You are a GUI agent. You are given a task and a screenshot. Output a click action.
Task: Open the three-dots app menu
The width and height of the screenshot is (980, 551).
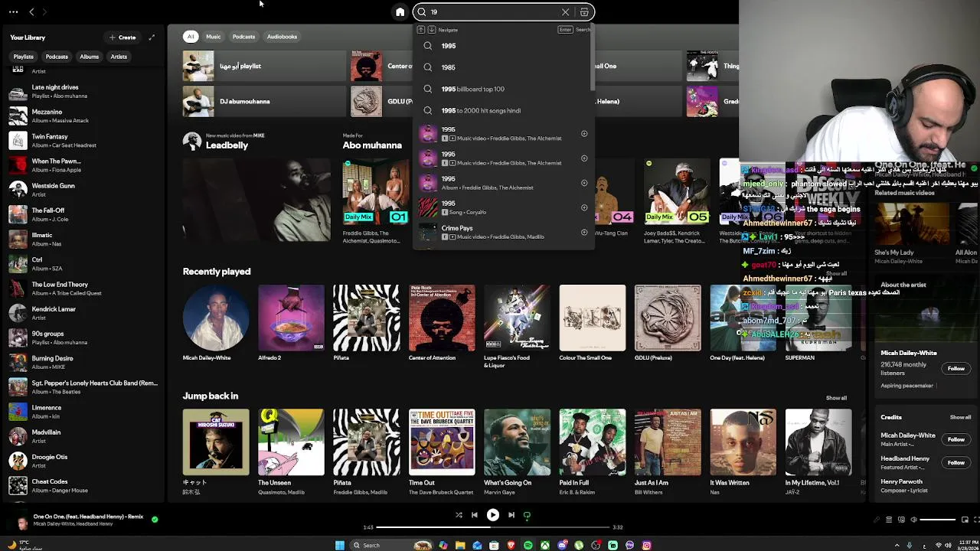coord(13,11)
